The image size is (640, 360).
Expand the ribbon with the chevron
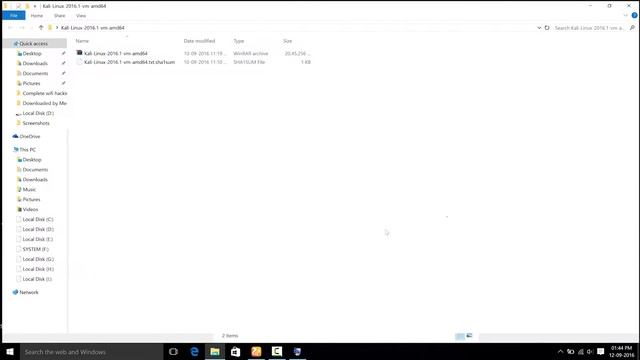tap(625, 16)
